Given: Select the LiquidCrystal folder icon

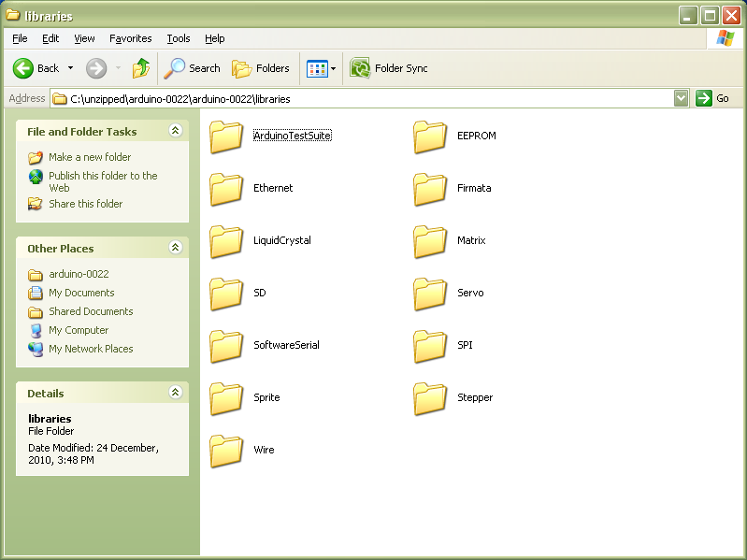Looking at the screenshot, I should coord(226,241).
